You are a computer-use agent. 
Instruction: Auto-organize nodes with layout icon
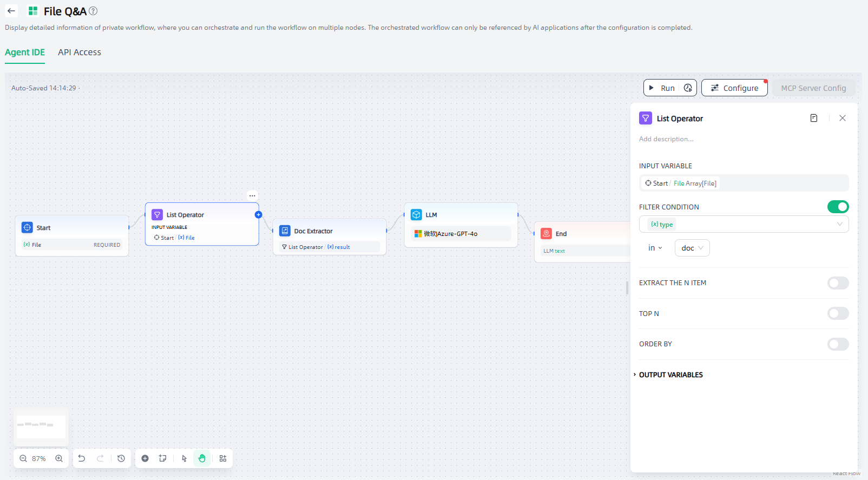click(223, 458)
